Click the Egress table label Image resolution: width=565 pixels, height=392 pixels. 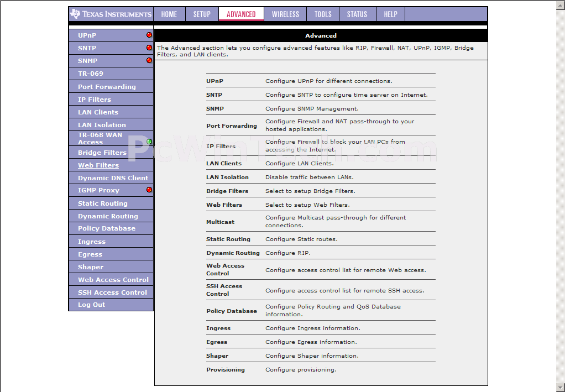click(x=217, y=342)
